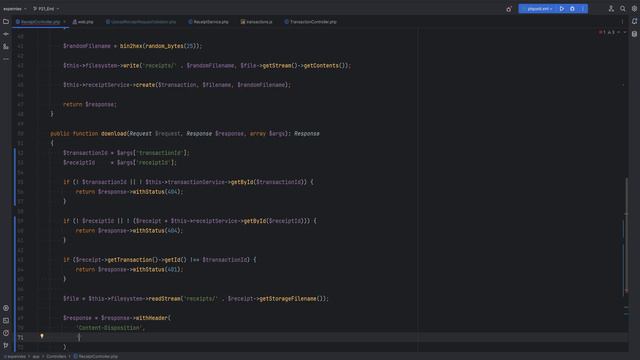
Task: Debug the phpunit.xml configuration
Action: click(x=572, y=9)
